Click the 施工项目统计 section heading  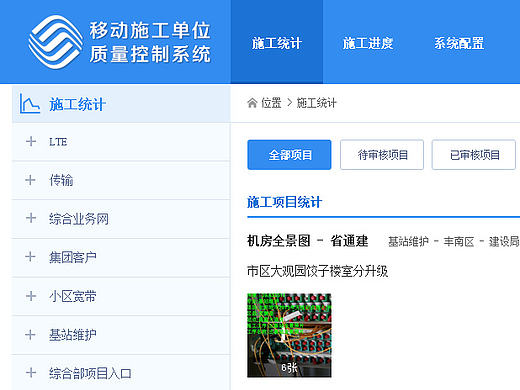coord(284,202)
